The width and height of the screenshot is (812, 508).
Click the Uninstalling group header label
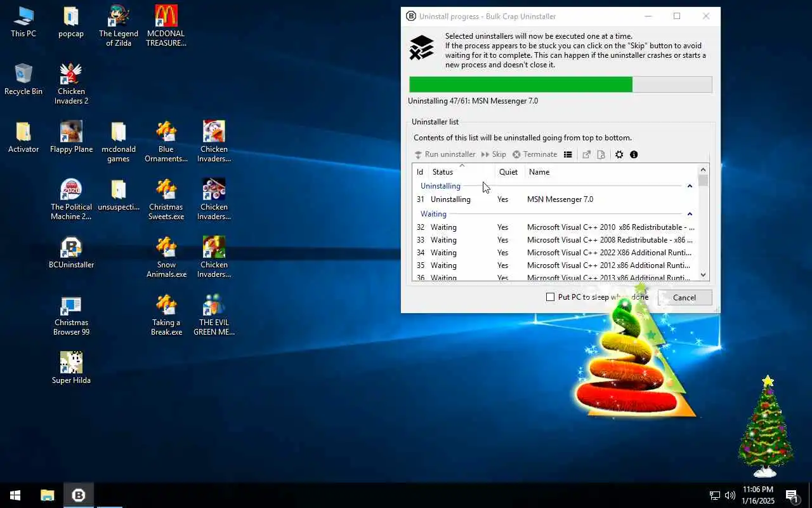click(440, 186)
